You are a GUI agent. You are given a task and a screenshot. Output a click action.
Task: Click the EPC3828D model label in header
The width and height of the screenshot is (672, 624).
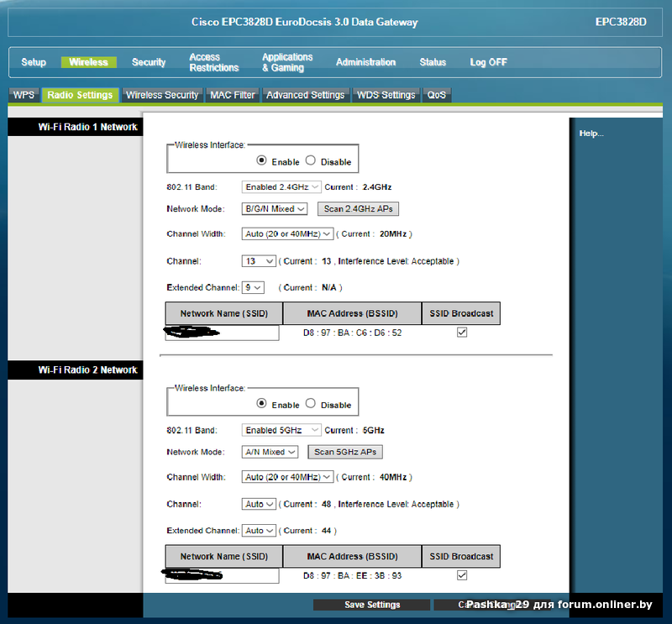point(621,22)
